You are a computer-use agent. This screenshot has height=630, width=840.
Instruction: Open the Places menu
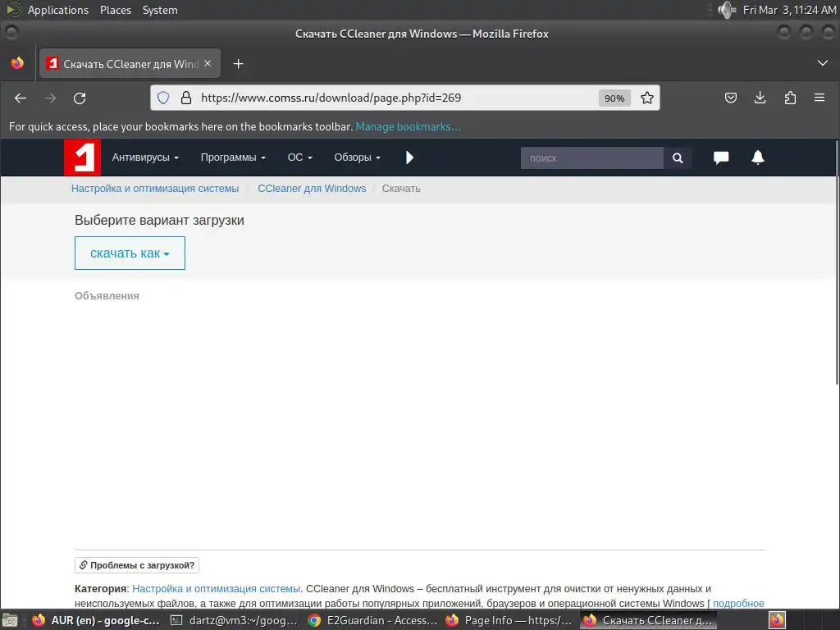[x=116, y=10]
